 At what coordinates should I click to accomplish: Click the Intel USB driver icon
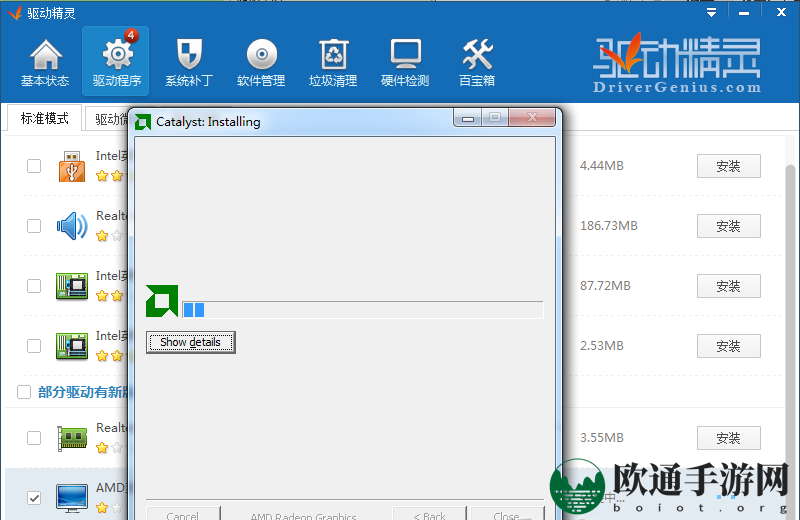[71, 166]
